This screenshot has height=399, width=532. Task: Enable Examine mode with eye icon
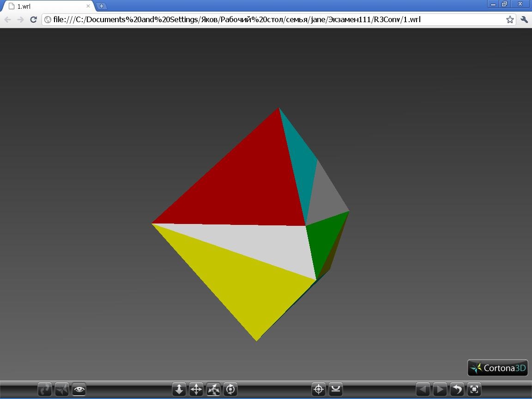pos(79,389)
